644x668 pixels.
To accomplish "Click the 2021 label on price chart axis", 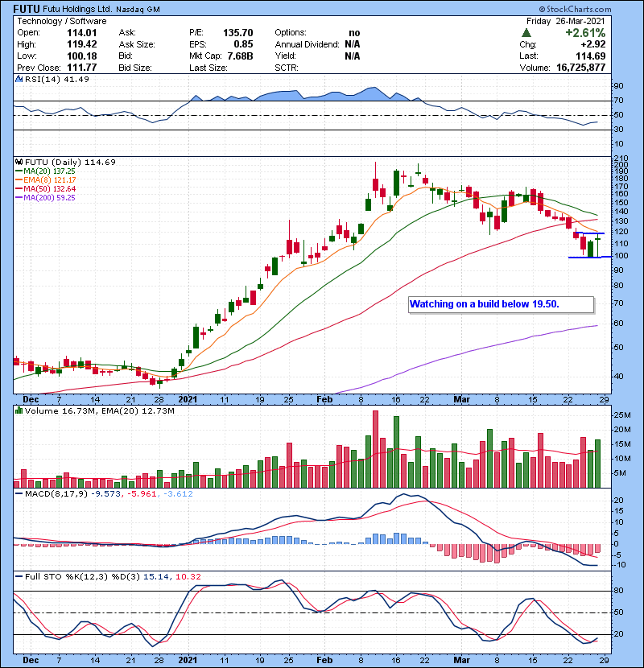I will pos(188,399).
